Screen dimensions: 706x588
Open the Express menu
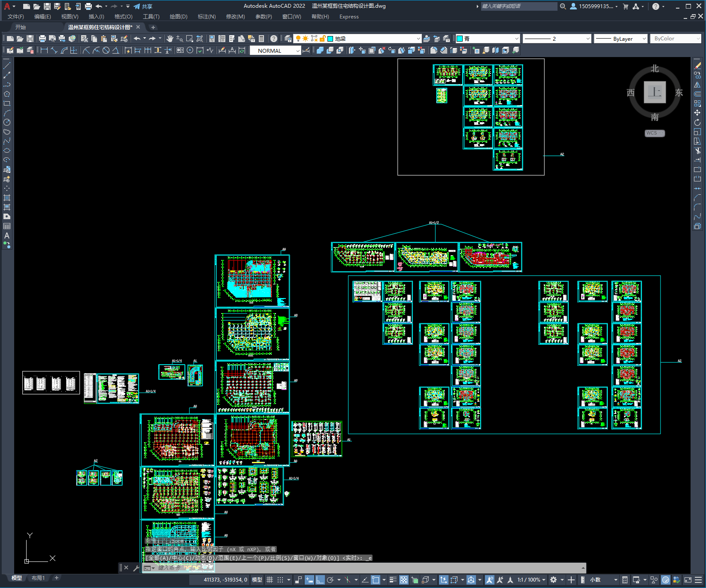point(349,17)
